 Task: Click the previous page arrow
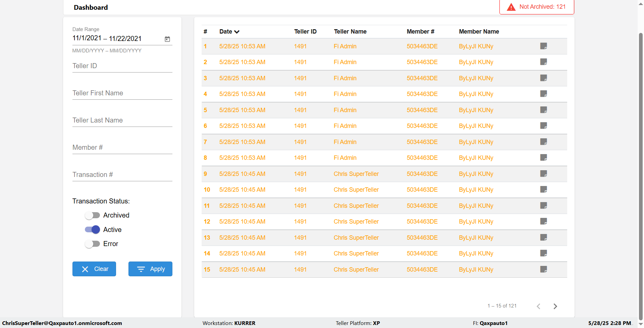(x=538, y=306)
